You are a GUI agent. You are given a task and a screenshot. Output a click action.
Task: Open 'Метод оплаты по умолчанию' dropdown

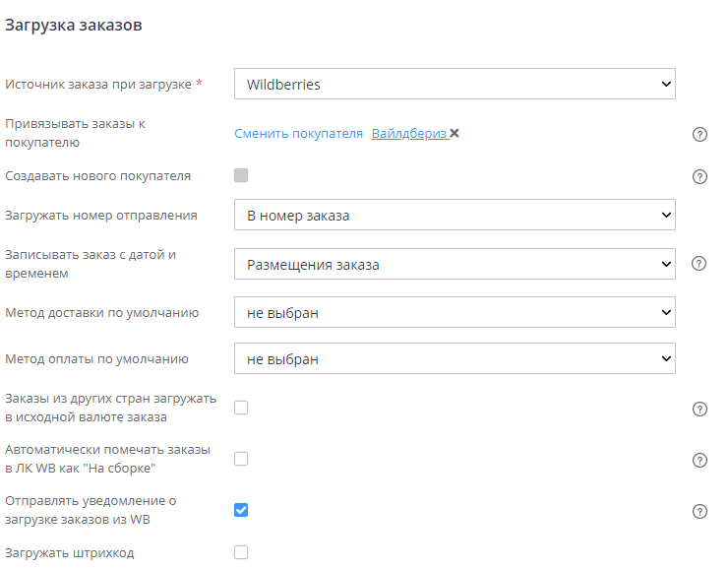pyautogui.click(x=455, y=358)
